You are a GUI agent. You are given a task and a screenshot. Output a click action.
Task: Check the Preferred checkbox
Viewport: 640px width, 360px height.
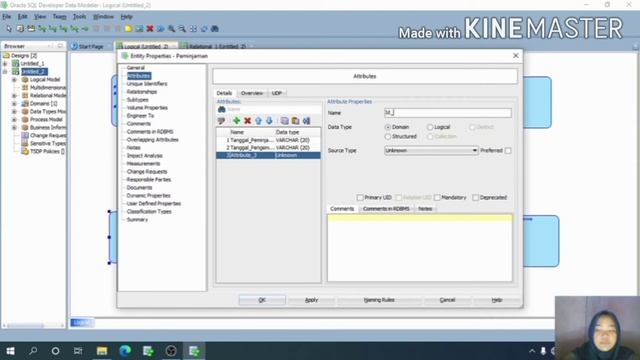tap(508, 151)
